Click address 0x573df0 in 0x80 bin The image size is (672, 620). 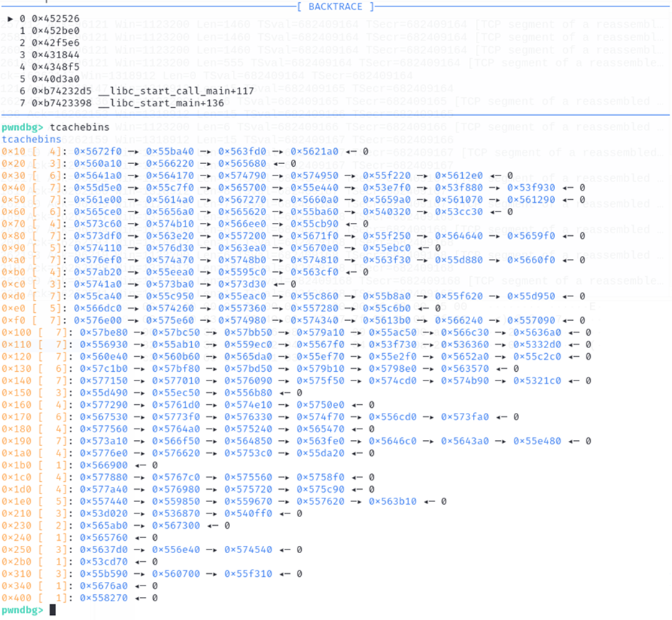tap(98, 236)
